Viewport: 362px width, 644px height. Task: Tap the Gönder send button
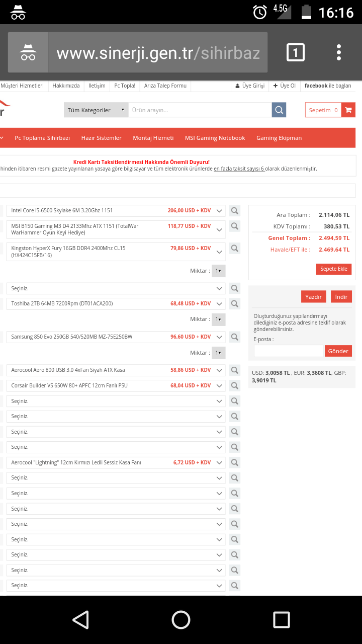point(338,351)
